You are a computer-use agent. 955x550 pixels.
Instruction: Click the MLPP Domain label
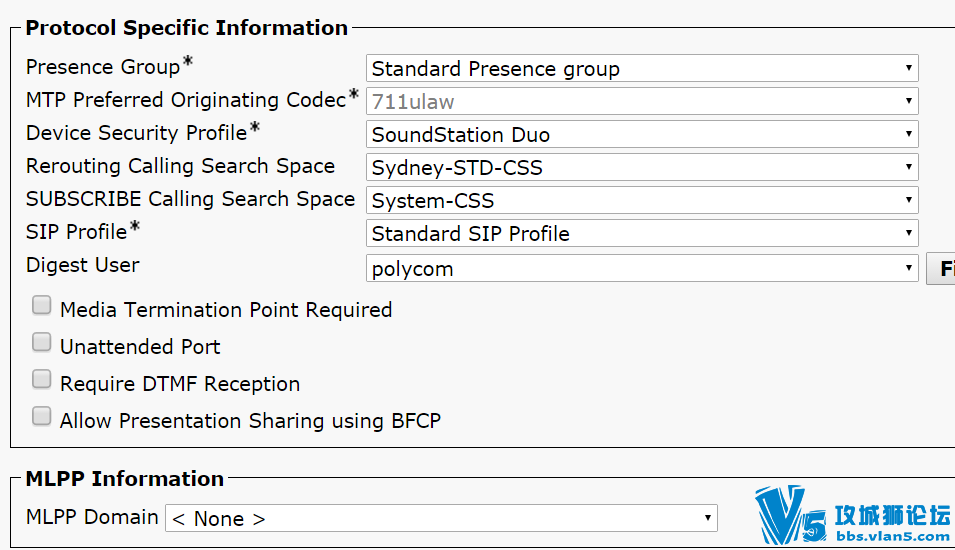pos(92,517)
